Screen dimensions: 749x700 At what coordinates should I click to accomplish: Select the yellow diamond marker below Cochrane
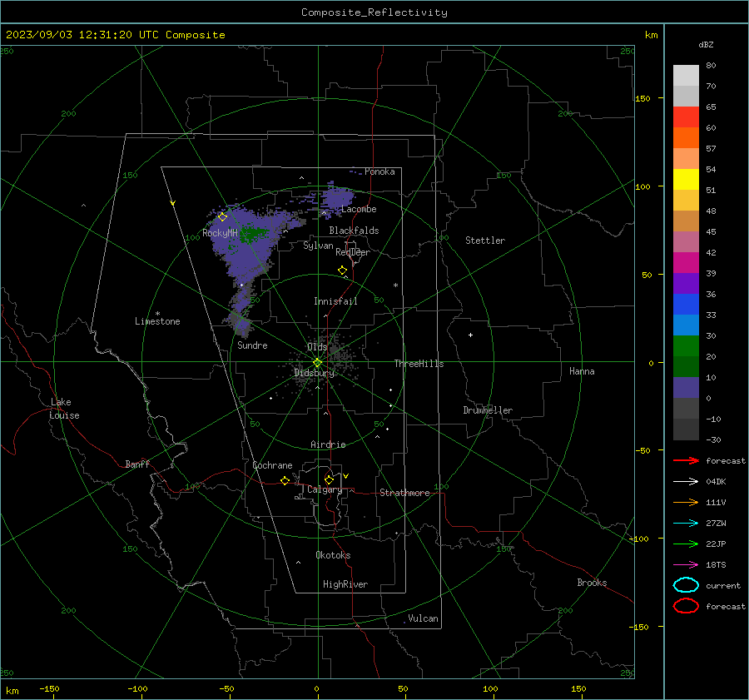285,481
